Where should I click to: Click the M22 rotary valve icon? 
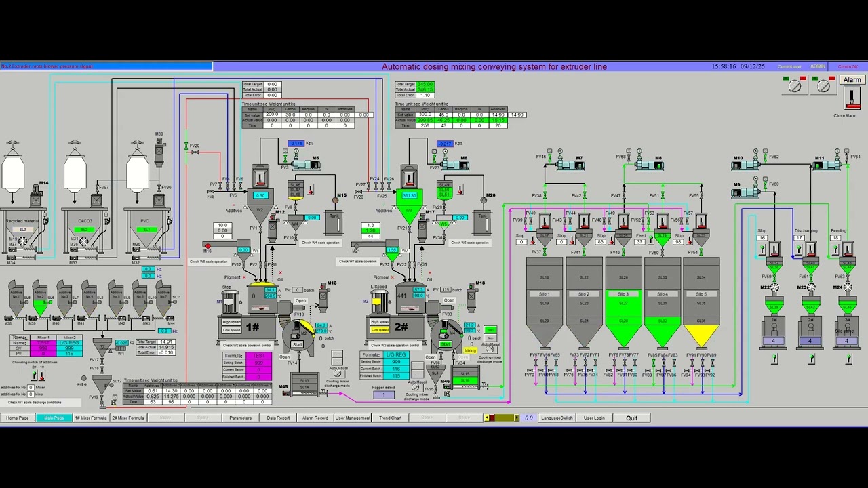click(774, 289)
